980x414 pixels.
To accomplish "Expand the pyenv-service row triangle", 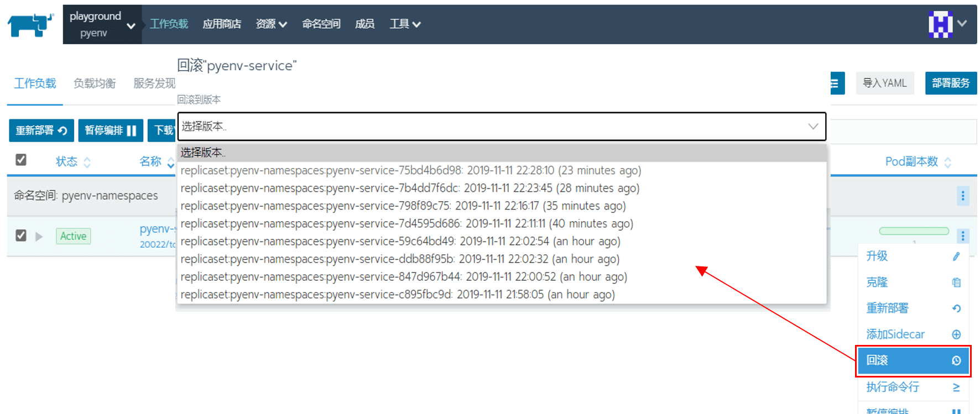I will [x=39, y=237].
